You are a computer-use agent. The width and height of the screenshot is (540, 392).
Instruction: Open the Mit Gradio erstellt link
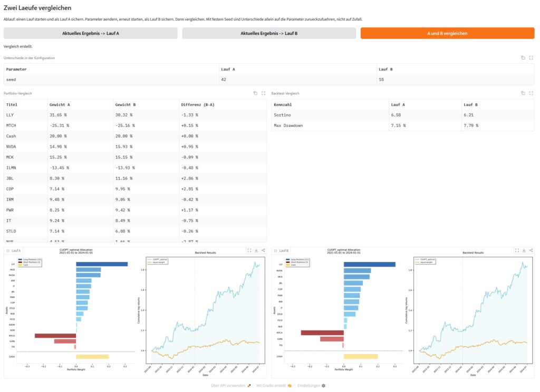pos(274,386)
